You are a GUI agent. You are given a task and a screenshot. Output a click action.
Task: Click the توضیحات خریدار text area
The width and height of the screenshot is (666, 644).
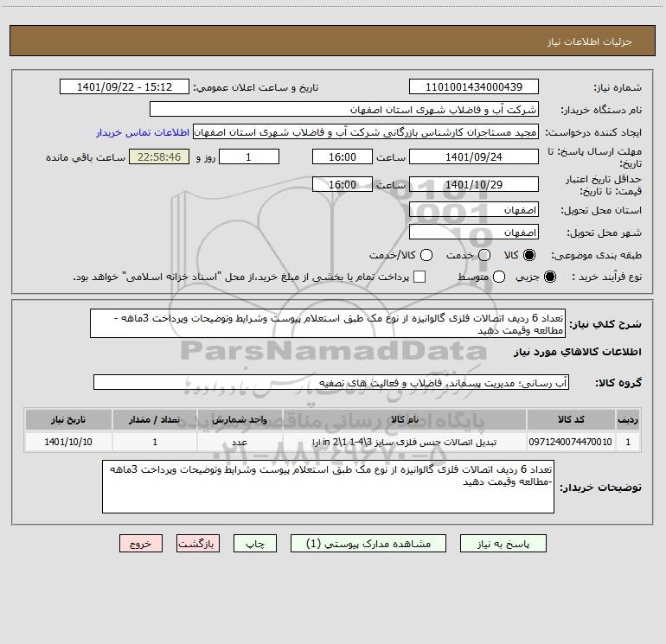click(328, 487)
